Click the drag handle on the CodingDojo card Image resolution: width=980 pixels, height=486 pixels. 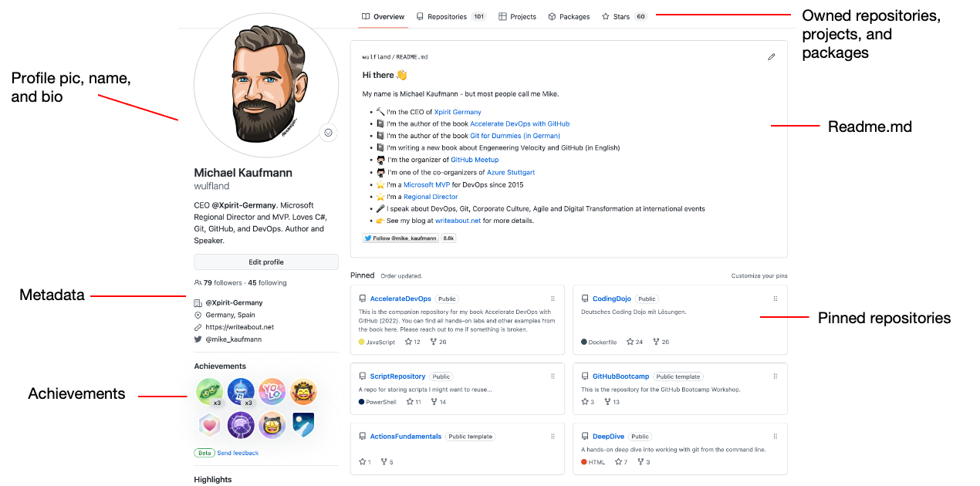(776, 299)
